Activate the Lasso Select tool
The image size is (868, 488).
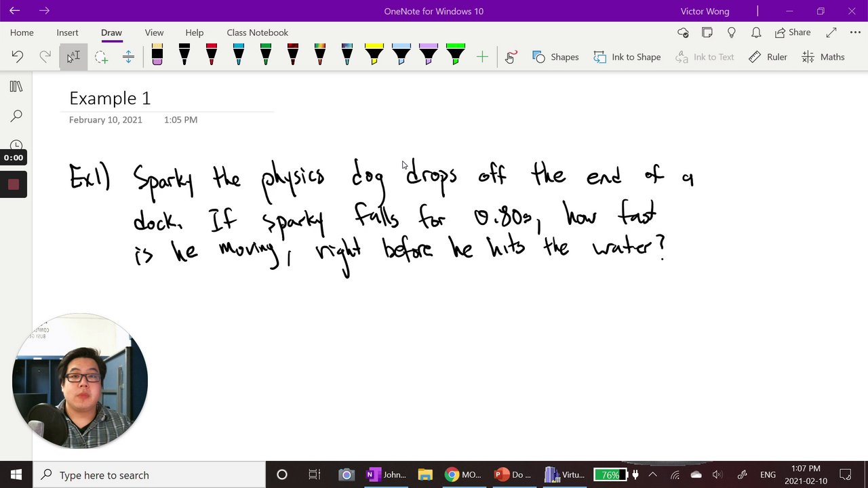pyautogui.click(x=101, y=57)
